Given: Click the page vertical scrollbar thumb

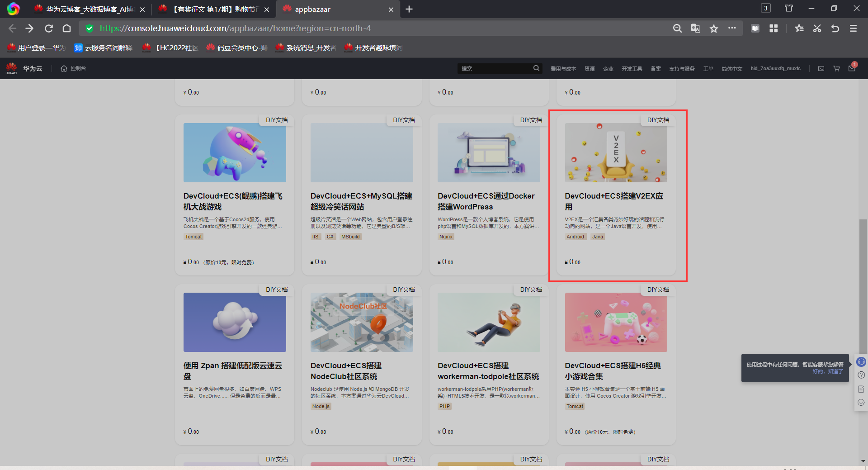Looking at the screenshot, I should (x=863, y=286).
